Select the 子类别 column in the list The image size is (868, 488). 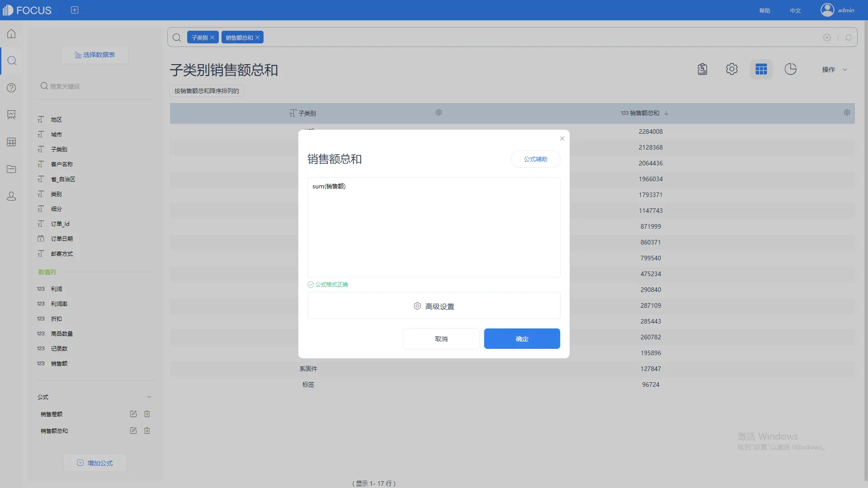pyautogui.click(x=59, y=149)
